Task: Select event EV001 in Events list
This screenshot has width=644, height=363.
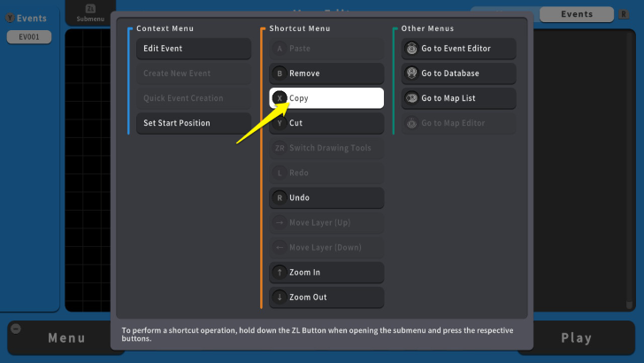Action: click(29, 37)
